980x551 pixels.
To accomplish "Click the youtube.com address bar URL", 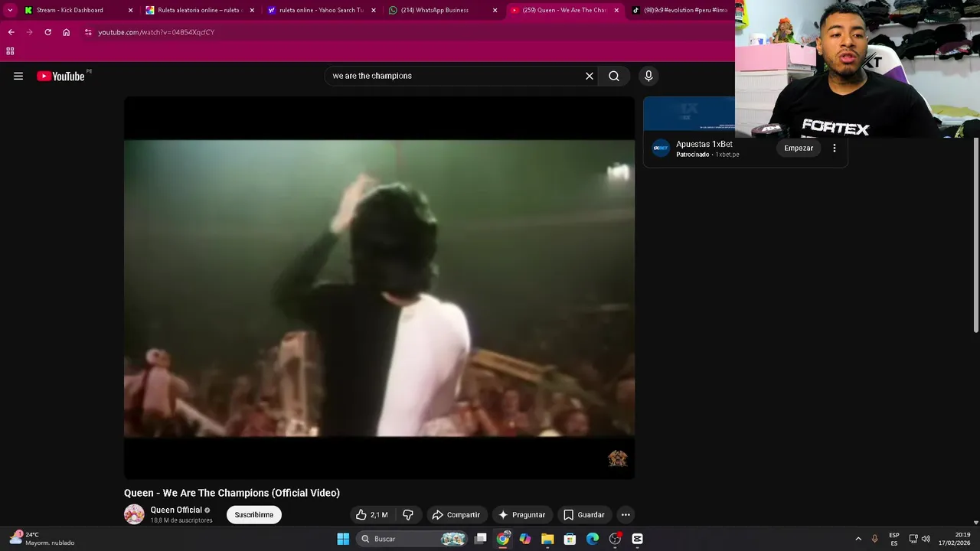I will point(156,32).
